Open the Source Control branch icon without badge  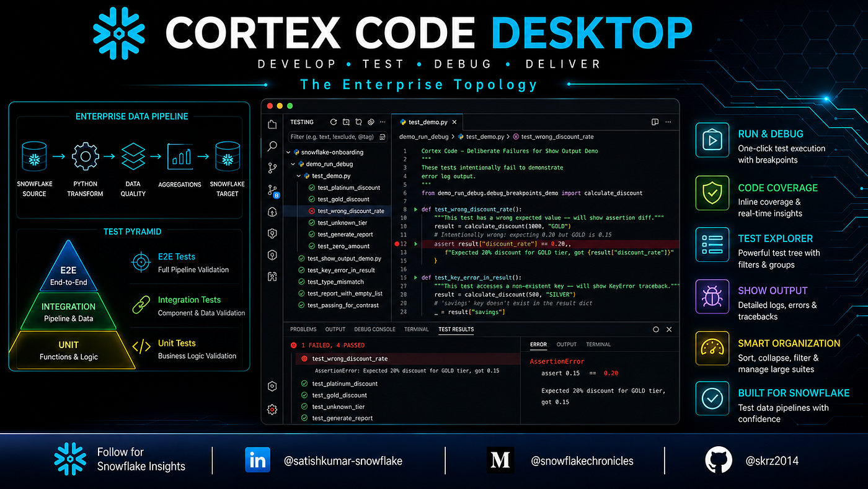click(272, 168)
